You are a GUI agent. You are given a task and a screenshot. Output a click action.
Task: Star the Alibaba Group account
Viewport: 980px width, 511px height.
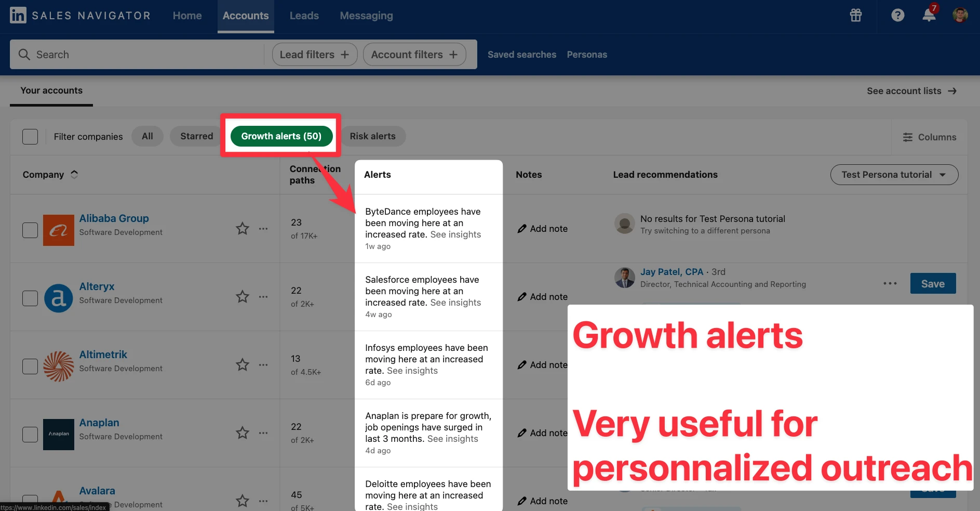click(243, 229)
